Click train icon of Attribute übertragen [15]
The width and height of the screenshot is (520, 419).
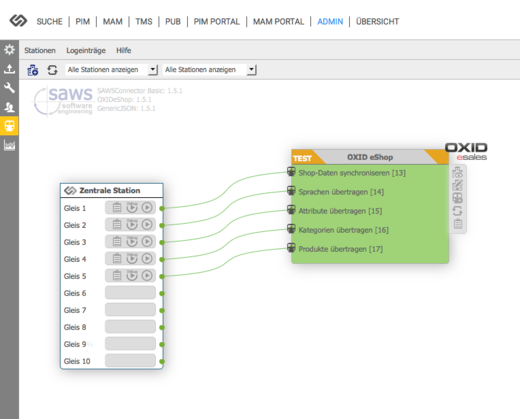[x=291, y=210]
